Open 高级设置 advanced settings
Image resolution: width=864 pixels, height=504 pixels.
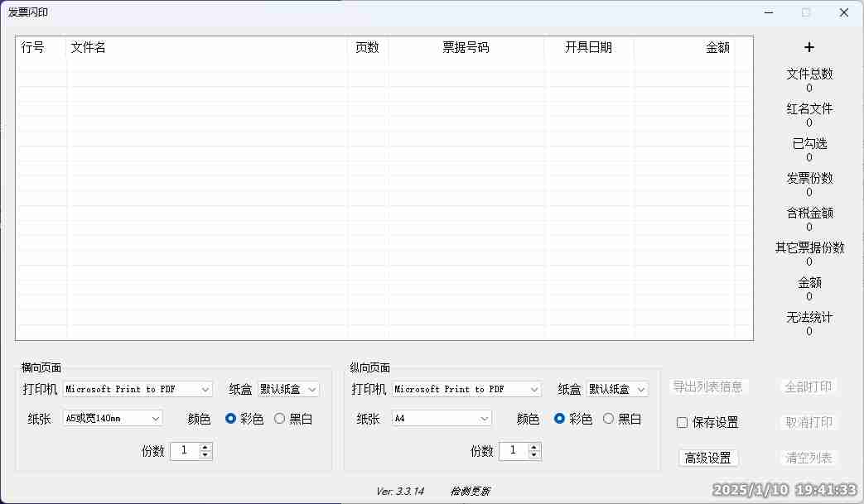(707, 458)
